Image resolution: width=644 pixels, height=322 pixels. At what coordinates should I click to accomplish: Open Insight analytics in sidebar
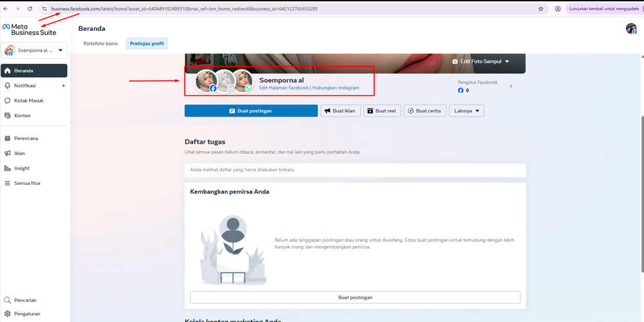22,168
